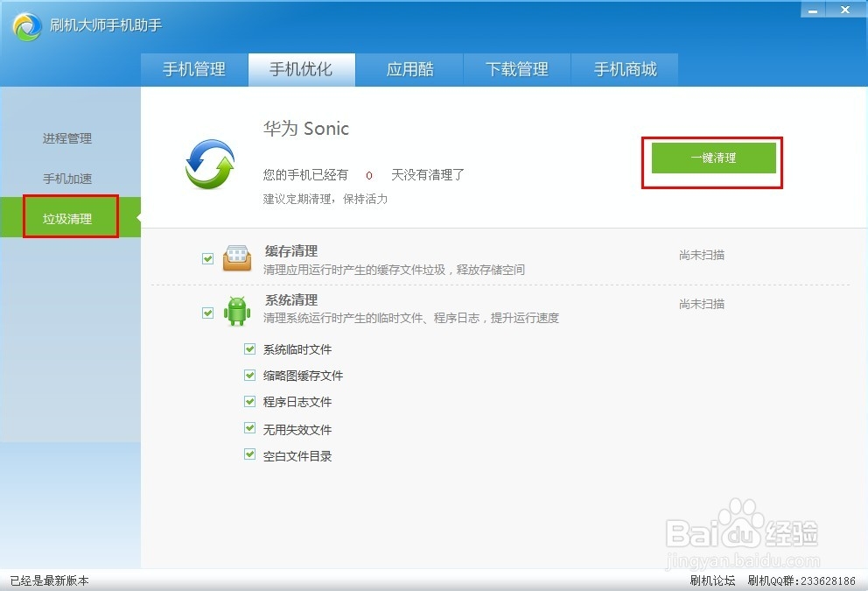Uncheck 程序日志文件 option

249,401
